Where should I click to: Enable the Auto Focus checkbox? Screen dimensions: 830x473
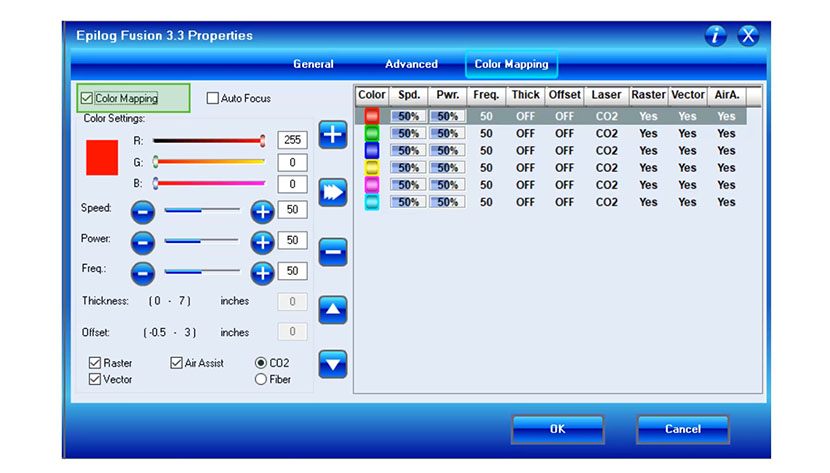point(212,99)
